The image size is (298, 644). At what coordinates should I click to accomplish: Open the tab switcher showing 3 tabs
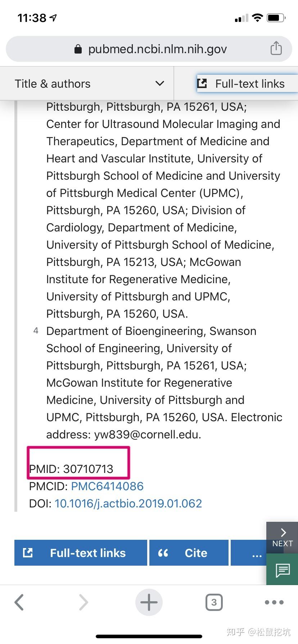214,602
